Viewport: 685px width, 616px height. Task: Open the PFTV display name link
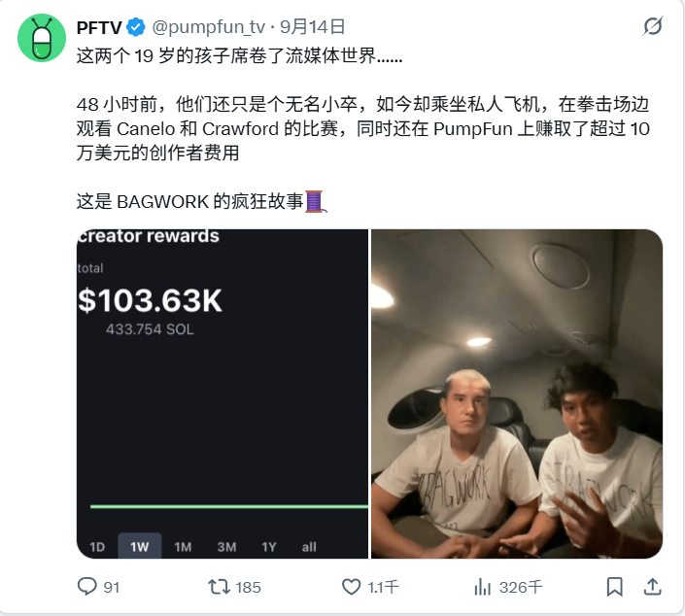(99, 27)
